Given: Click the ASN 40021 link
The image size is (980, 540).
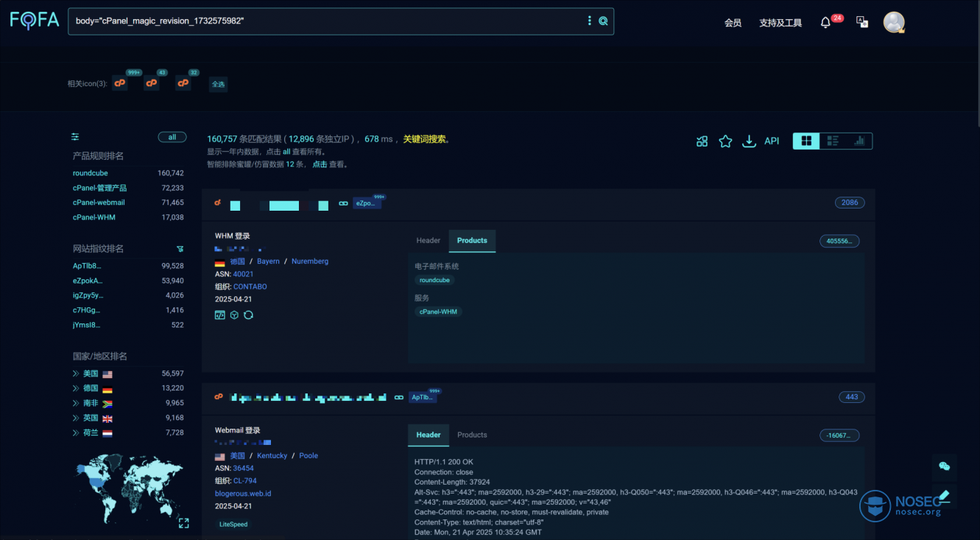Looking at the screenshot, I should [x=243, y=274].
